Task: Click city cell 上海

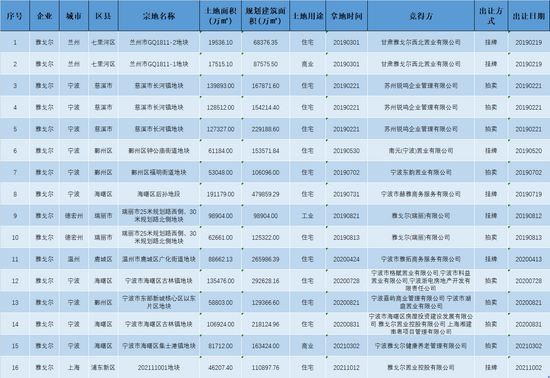Action: (74, 367)
